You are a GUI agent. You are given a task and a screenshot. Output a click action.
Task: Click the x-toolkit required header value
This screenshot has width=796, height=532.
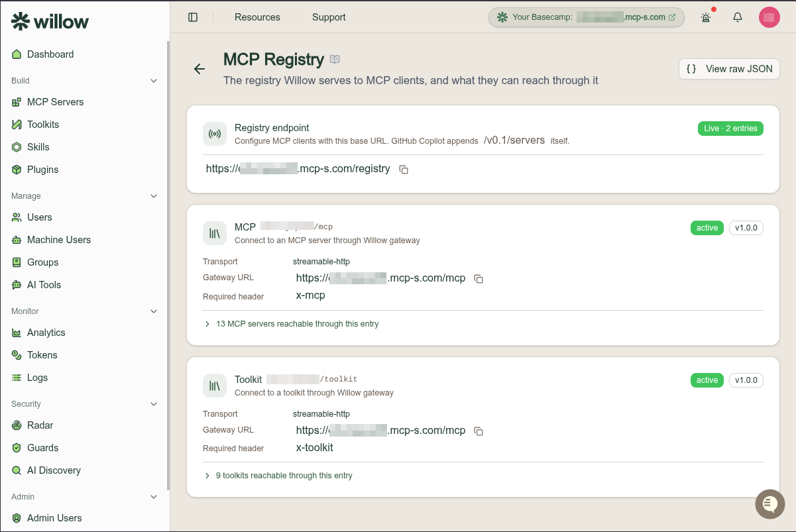click(x=314, y=448)
